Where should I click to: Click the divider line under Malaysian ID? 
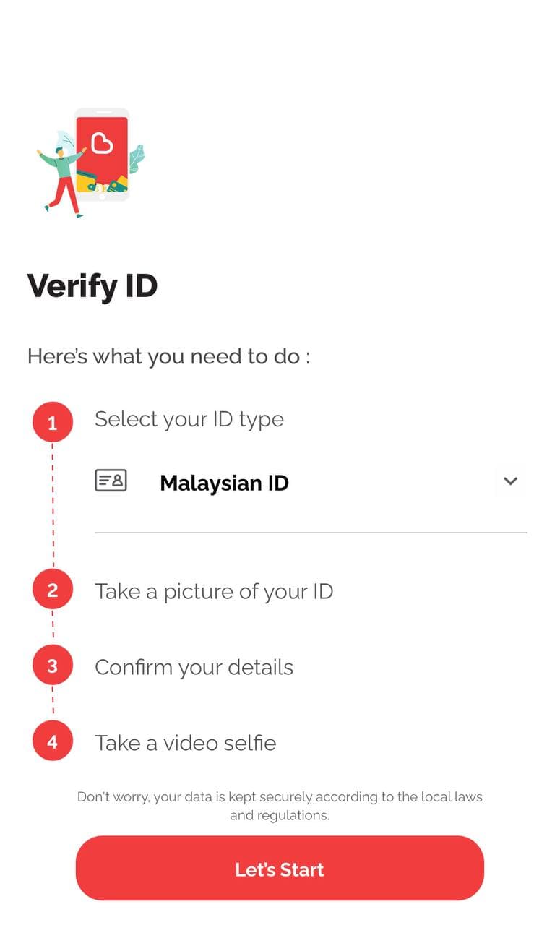(311, 533)
